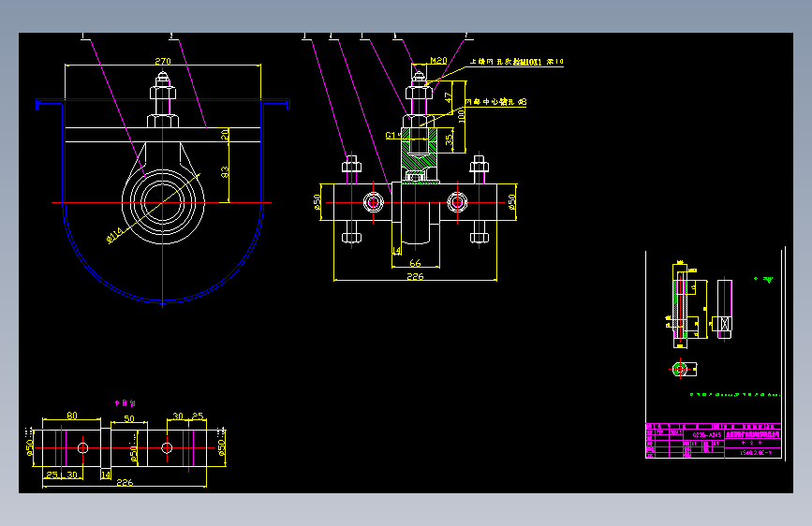This screenshot has height=526, width=812.
Task: Click the hatched hex section thumbnail in the small drawing
Action: tap(680, 369)
